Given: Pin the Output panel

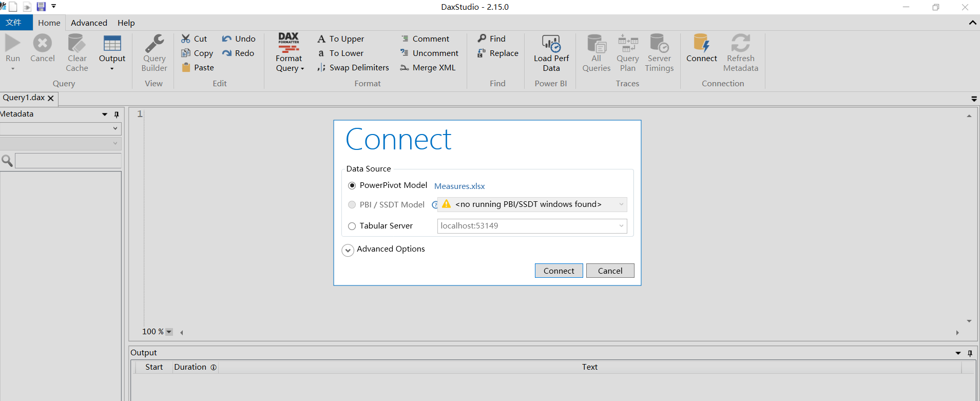Looking at the screenshot, I should point(970,353).
